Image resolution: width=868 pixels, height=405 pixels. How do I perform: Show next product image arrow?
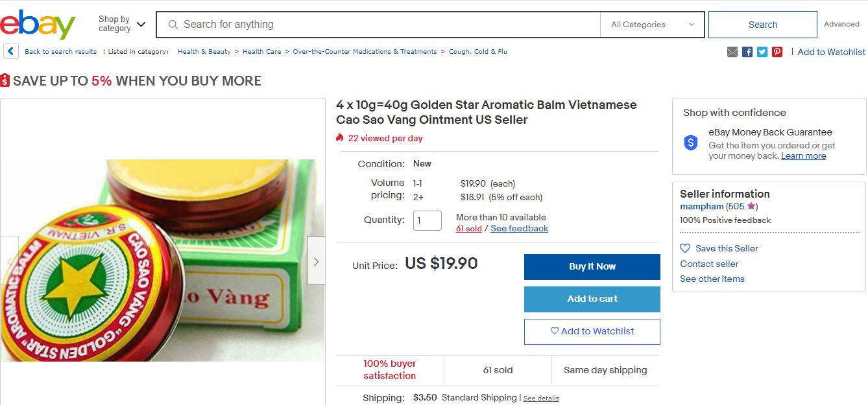click(316, 261)
